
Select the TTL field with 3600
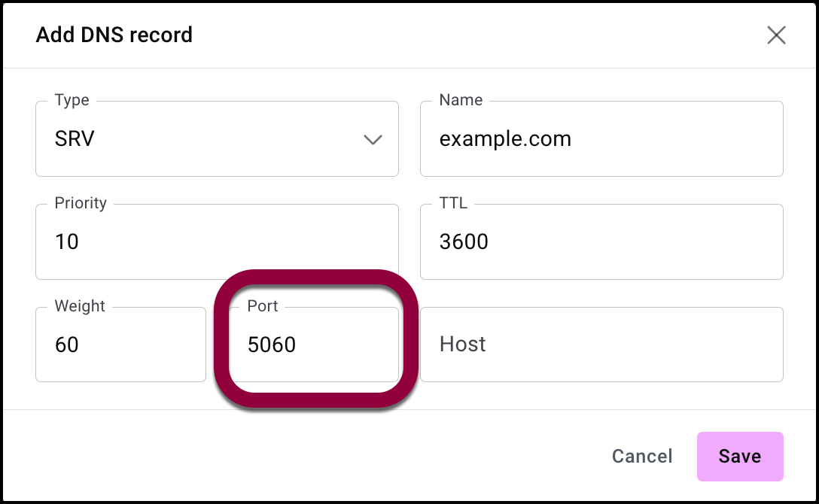pyautogui.click(x=601, y=242)
